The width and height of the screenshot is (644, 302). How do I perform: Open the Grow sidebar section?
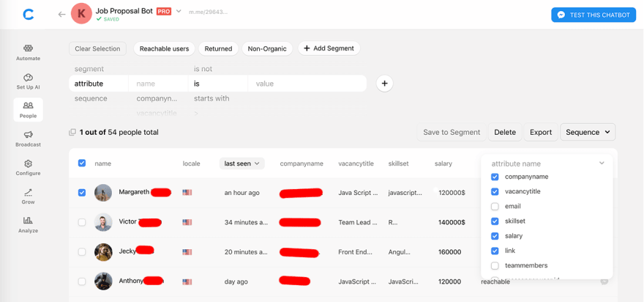[x=28, y=196]
